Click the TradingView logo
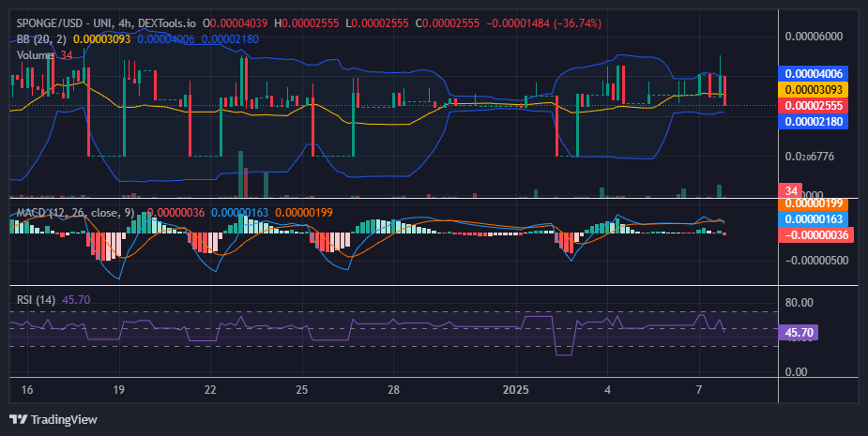The height and width of the screenshot is (436, 868). [x=53, y=419]
